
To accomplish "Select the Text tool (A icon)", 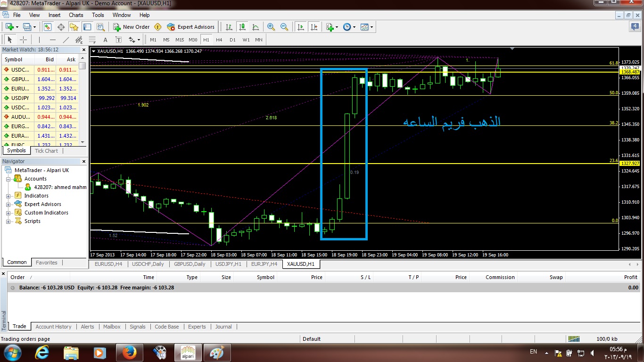I will [106, 40].
